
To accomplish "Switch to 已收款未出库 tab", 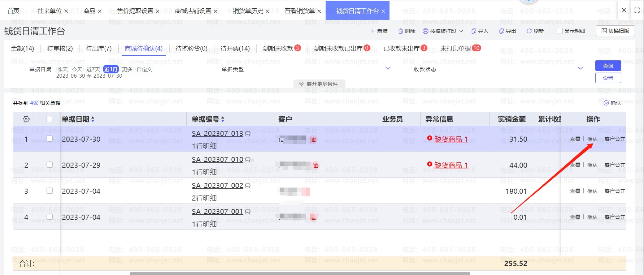I will (405, 48).
